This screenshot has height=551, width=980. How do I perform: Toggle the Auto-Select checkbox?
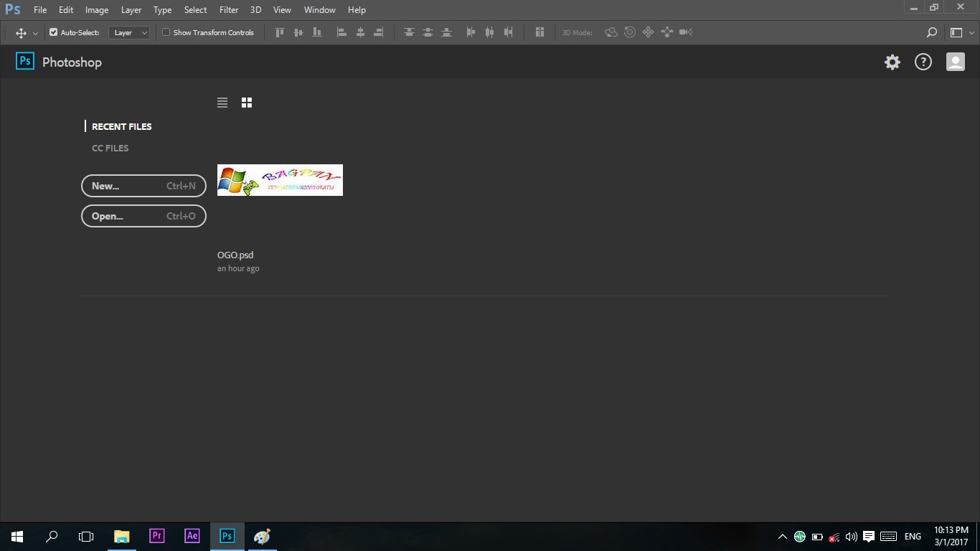[53, 32]
